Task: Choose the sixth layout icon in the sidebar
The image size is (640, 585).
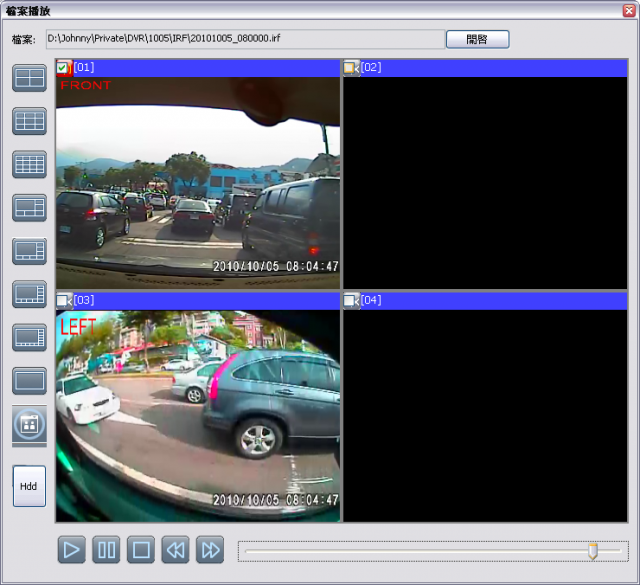Action: pyautogui.click(x=29, y=294)
